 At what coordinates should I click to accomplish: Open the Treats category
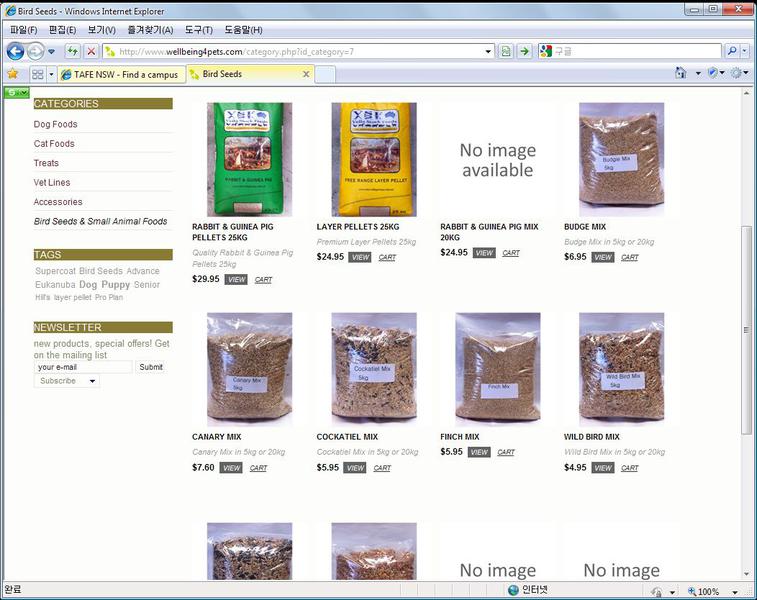46,163
